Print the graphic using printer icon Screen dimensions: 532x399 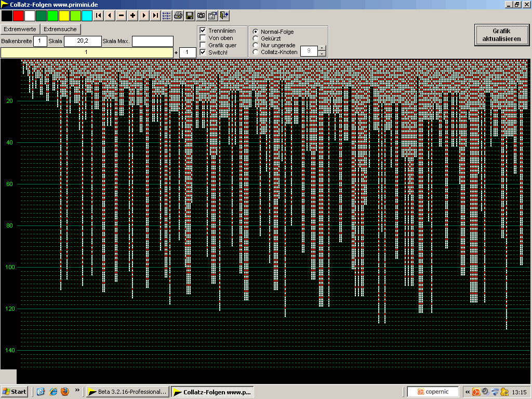pos(178,16)
